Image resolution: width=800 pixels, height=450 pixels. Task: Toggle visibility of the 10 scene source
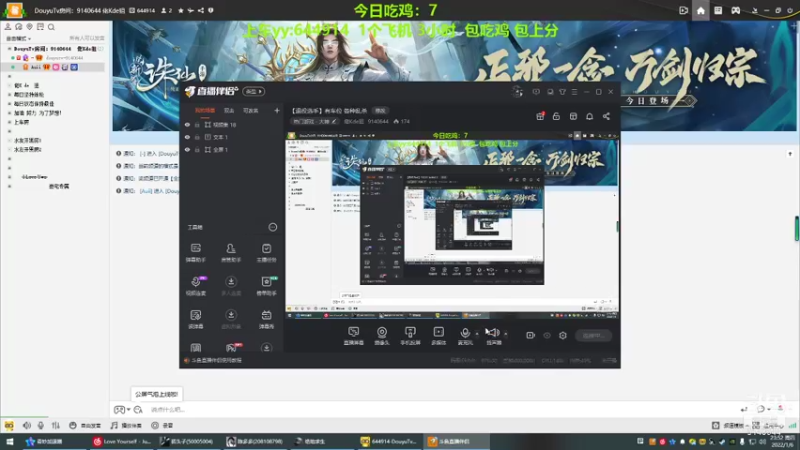click(187, 124)
